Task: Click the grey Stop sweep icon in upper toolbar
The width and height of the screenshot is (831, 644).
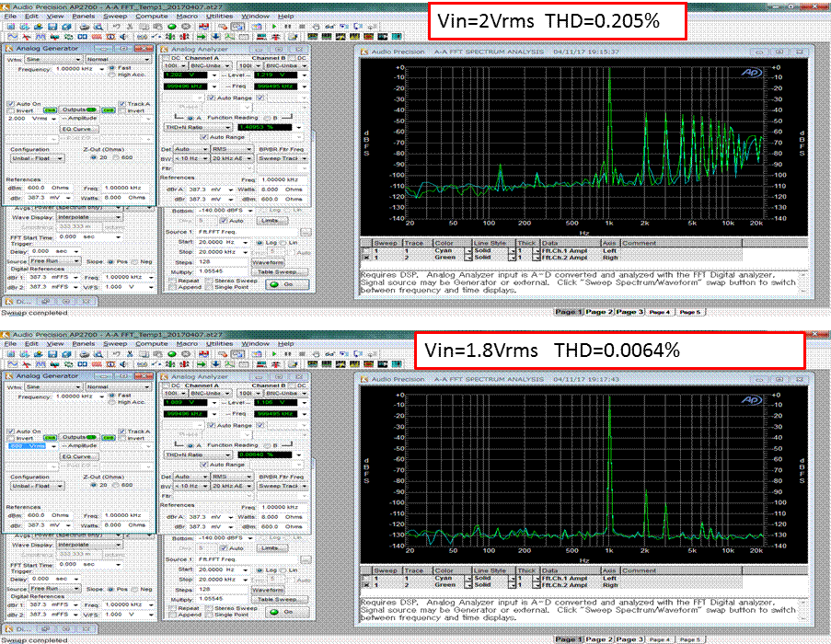Action: click(186, 27)
